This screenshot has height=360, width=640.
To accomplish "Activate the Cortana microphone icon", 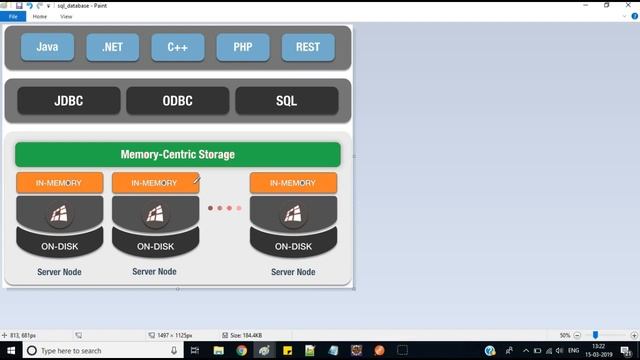I will coord(174,351).
